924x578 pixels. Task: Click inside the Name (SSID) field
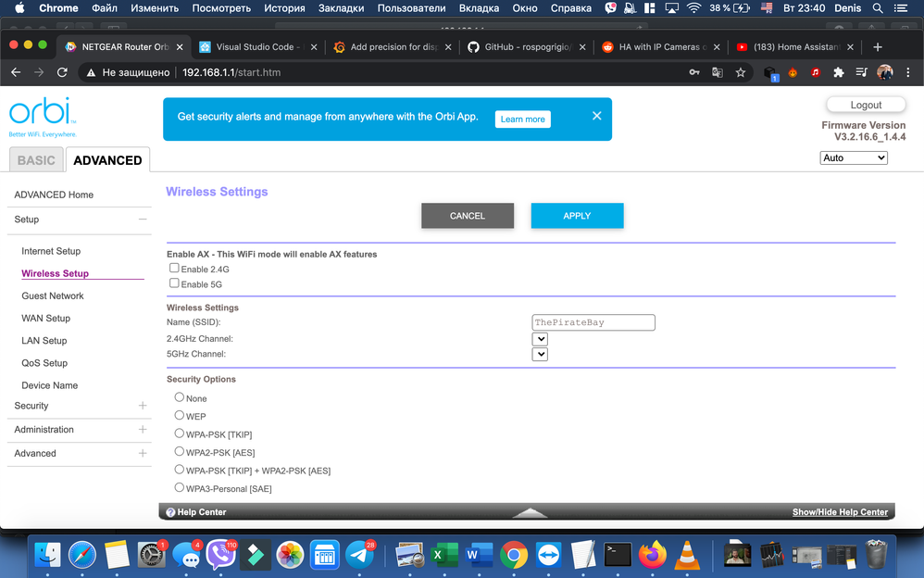point(593,322)
